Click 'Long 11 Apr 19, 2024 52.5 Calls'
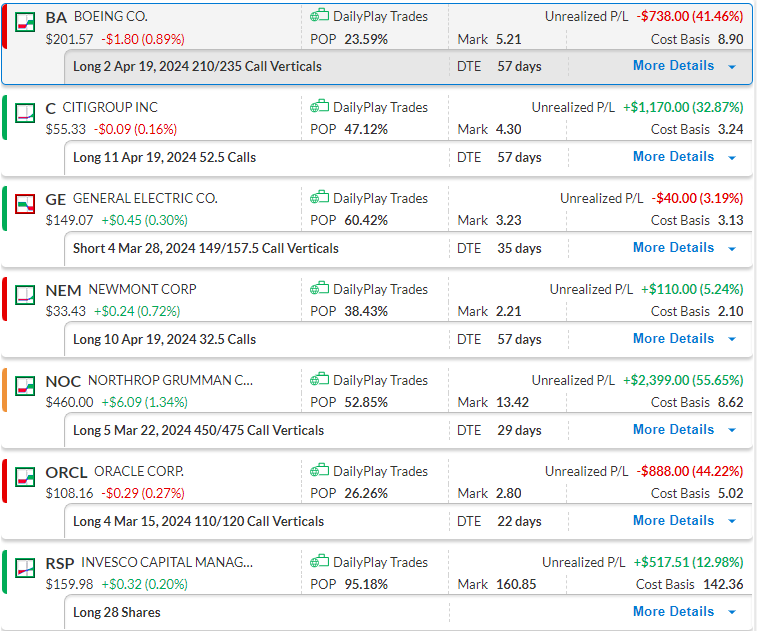The image size is (757, 631). [164, 157]
